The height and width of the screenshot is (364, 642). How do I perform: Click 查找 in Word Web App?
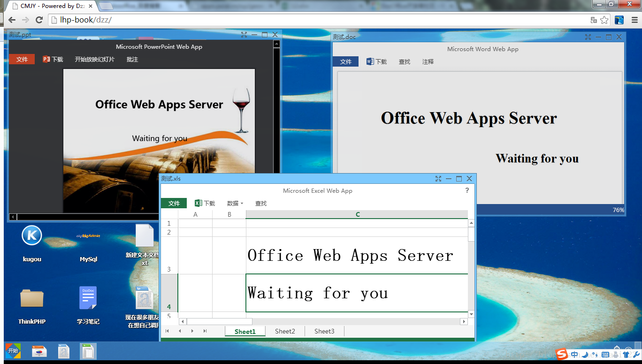pos(405,61)
